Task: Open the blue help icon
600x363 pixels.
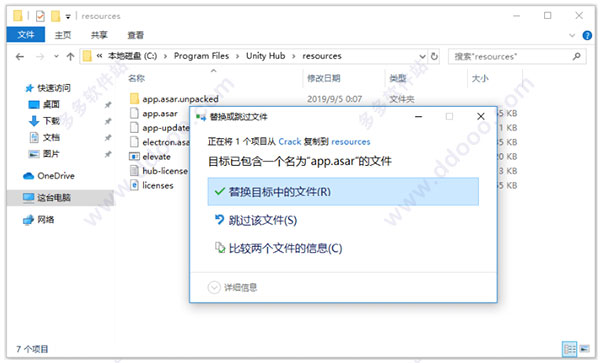Action: pos(587,35)
